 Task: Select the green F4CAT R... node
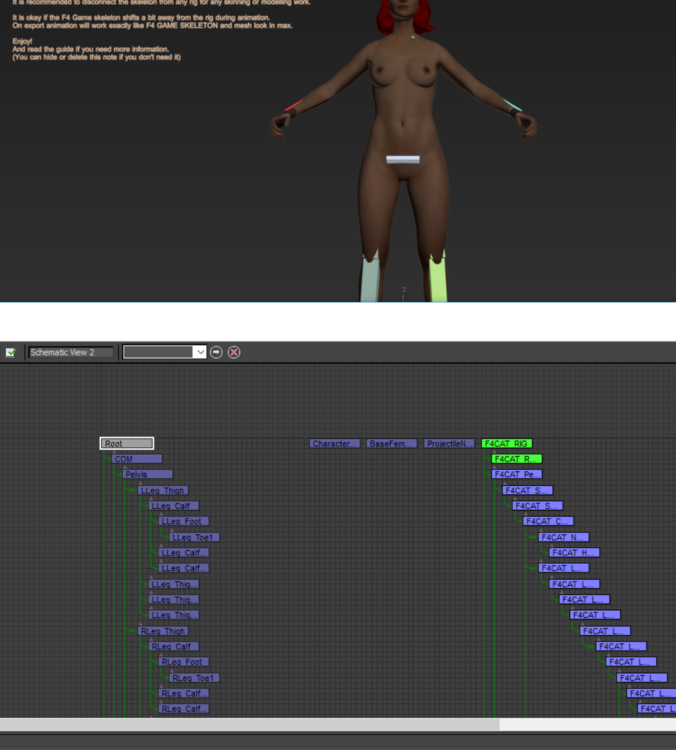pyautogui.click(x=517, y=459)
